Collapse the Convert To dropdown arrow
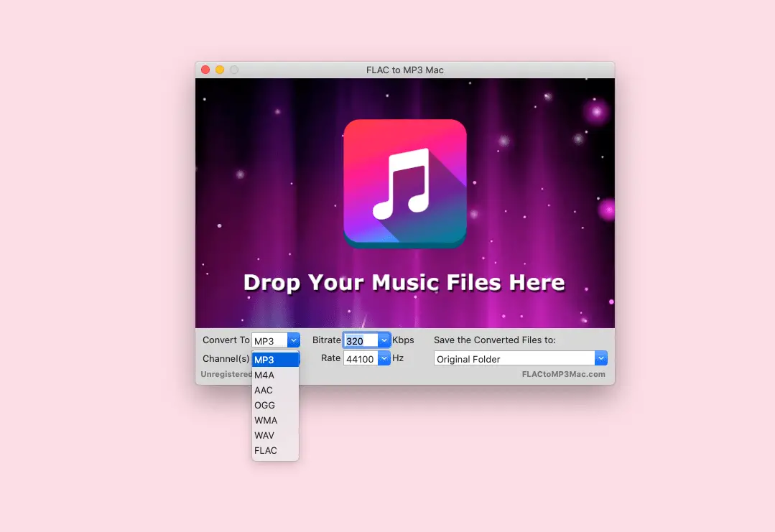775x532 pixels. (x=294, y=340)
